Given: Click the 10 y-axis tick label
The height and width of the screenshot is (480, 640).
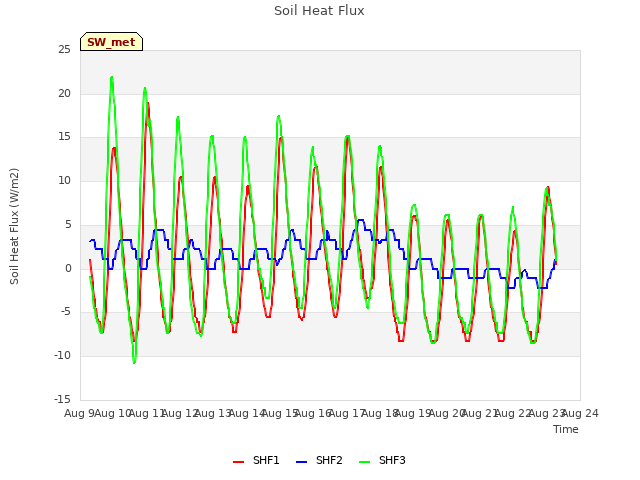Looking at the screenshot, I should 64,180.
